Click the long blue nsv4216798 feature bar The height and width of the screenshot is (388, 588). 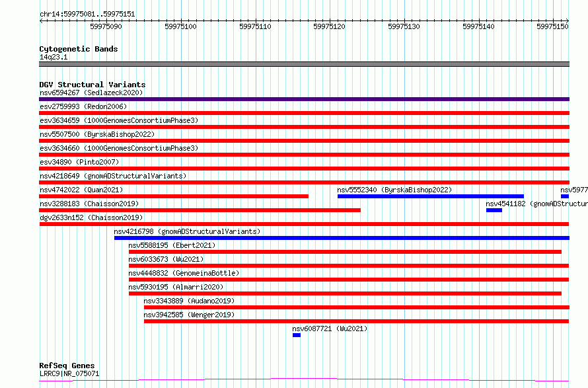tap(342, 238)
